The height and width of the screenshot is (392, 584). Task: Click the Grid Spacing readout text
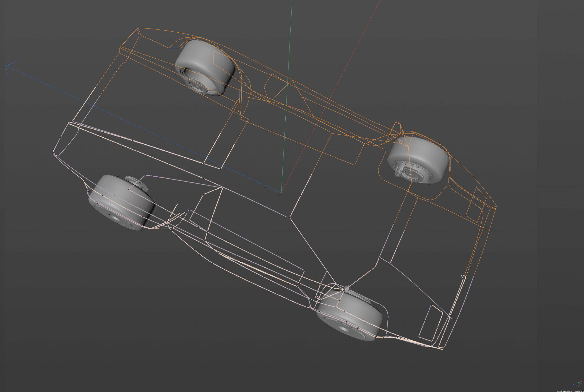coord(571,391)
